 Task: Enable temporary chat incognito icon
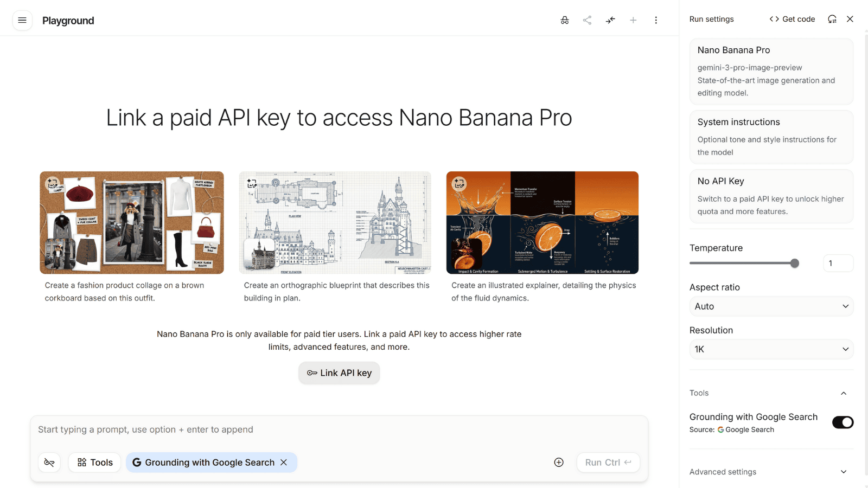tap(565, 20)
